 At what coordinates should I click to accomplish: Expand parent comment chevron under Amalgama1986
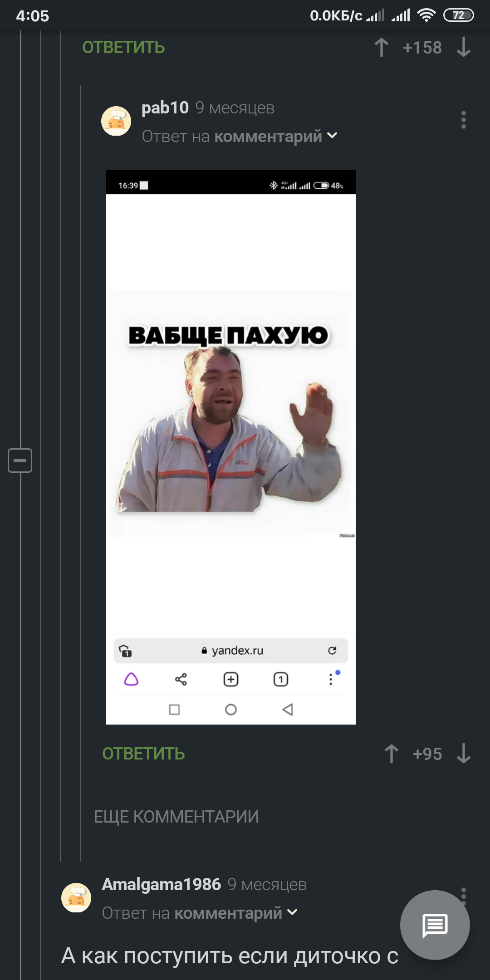[293, 912]
